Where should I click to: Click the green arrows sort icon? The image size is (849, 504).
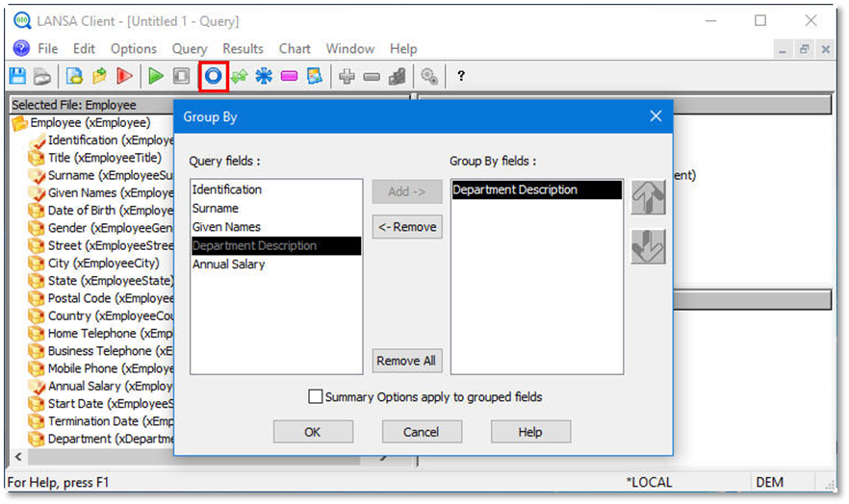[x=239, y=76]
